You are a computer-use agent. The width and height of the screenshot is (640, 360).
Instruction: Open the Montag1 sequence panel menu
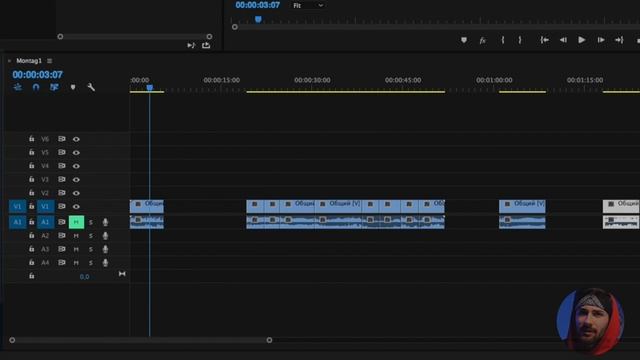pyautogui.click(x=49, y=61)
